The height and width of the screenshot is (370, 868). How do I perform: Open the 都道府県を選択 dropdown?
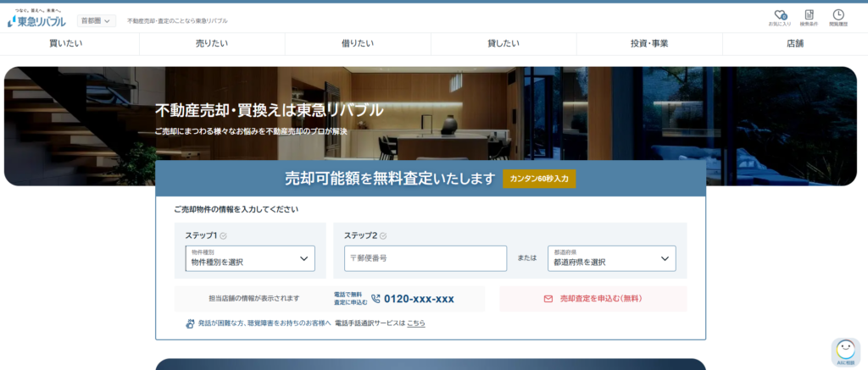612,258
